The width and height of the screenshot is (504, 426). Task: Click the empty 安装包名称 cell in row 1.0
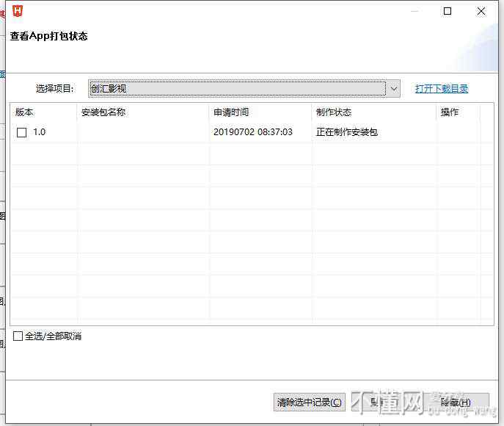[x=143, y=132]
